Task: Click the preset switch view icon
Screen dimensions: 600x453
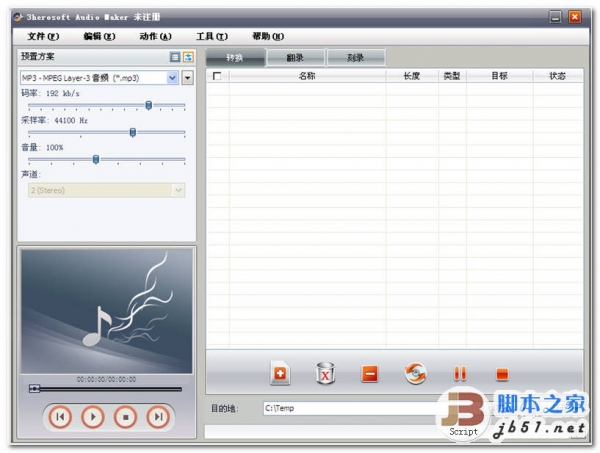Action: coord(188,57)
